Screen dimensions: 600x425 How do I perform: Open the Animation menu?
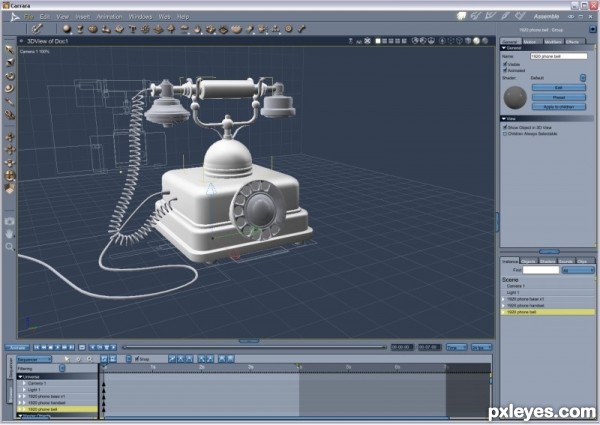(109, 17)
